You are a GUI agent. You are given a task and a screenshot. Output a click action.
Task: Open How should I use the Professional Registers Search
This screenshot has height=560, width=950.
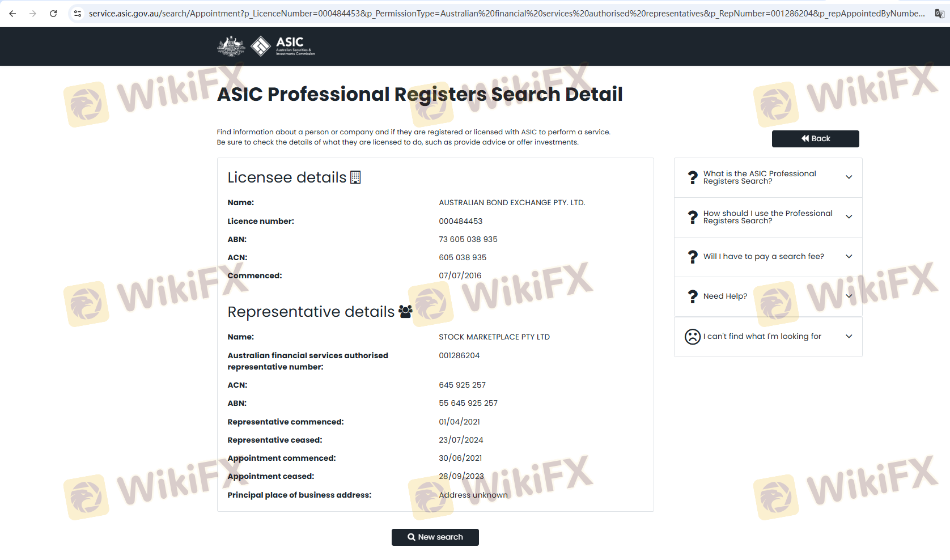[768, 217]
